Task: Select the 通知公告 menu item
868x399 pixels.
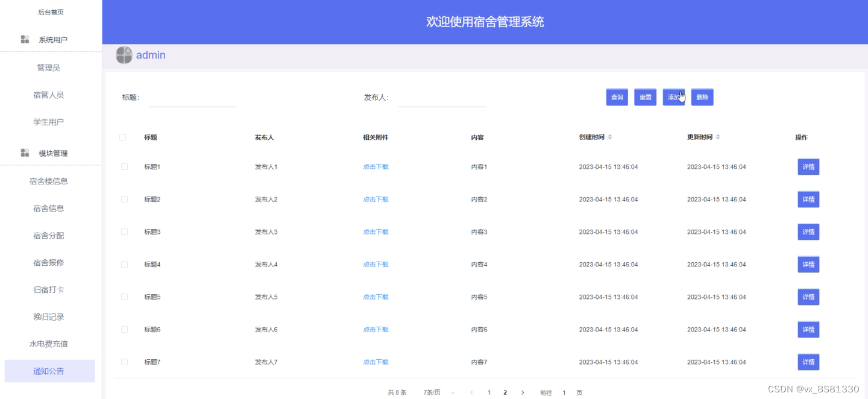Action: [x=49, y=371]
